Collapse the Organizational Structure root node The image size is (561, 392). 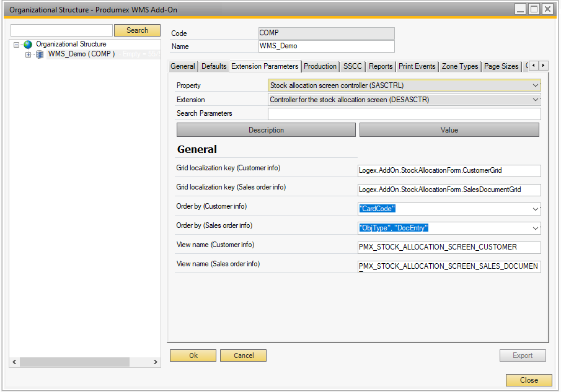pos(17,45)
